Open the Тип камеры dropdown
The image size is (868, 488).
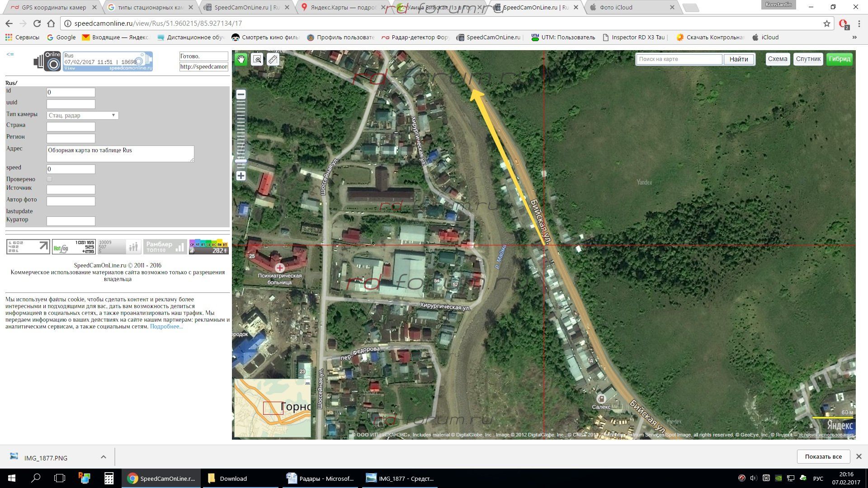click(x=83, y=116)
